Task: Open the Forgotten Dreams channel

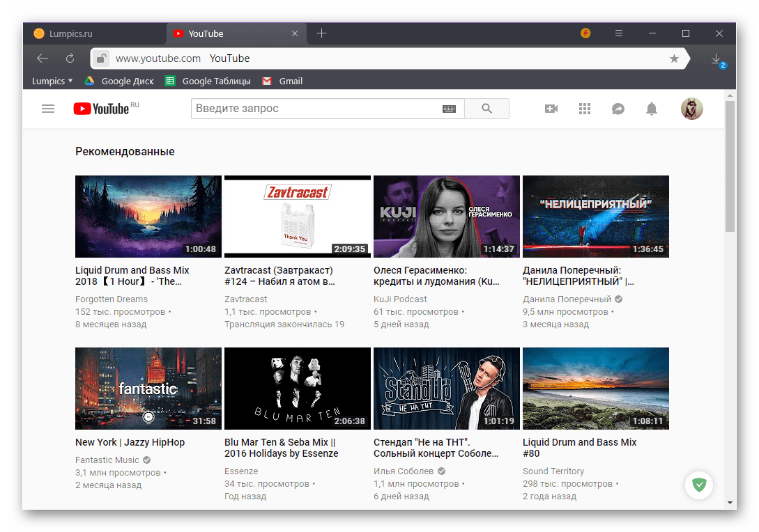Action: [112, 299]
